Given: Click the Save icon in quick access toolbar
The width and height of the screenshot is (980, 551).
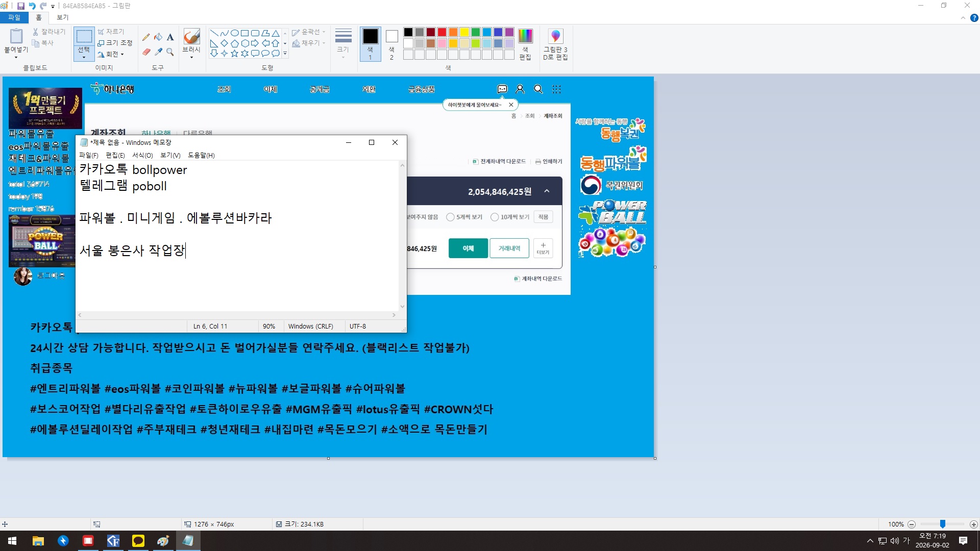Looking at the screenshot, I should pos(21,6).
